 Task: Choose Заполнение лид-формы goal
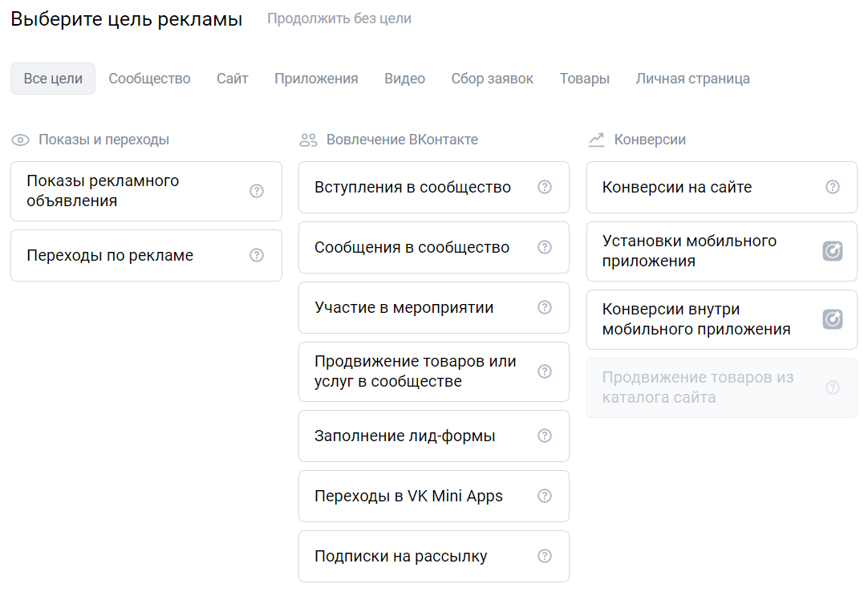click(434, 436)
